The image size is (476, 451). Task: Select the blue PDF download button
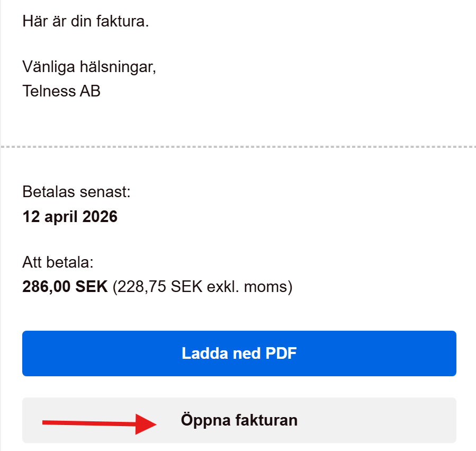[x=238, y=353]
